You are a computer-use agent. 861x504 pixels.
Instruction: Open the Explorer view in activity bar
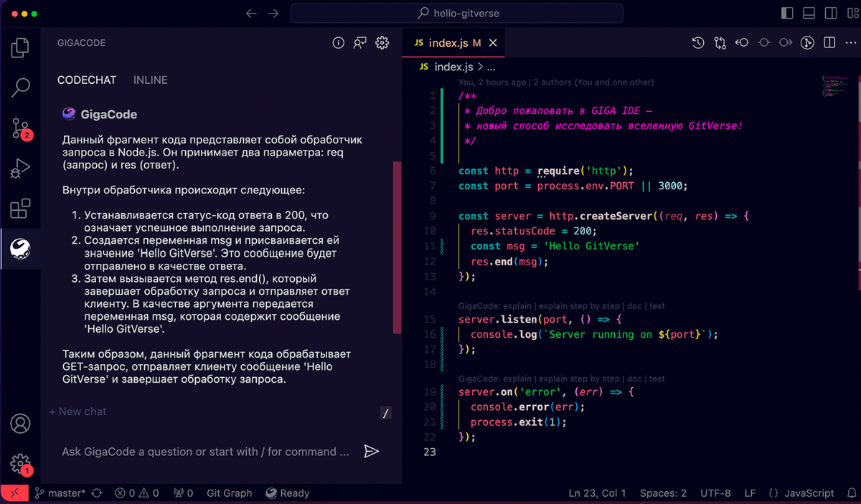[x=20, y=47]
